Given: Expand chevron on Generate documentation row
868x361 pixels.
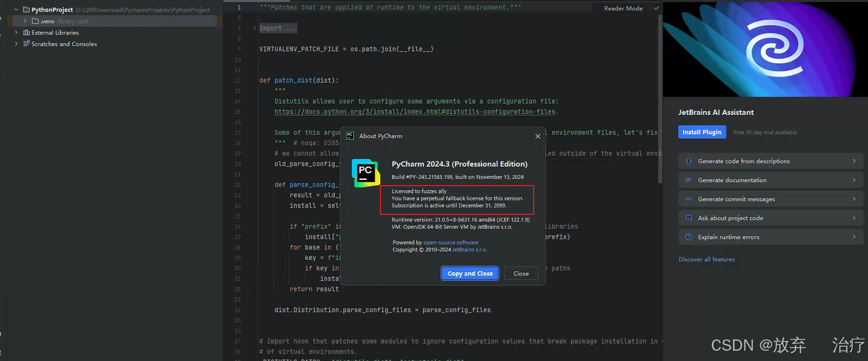Looking at the screenshot, I should coord(854,180).
